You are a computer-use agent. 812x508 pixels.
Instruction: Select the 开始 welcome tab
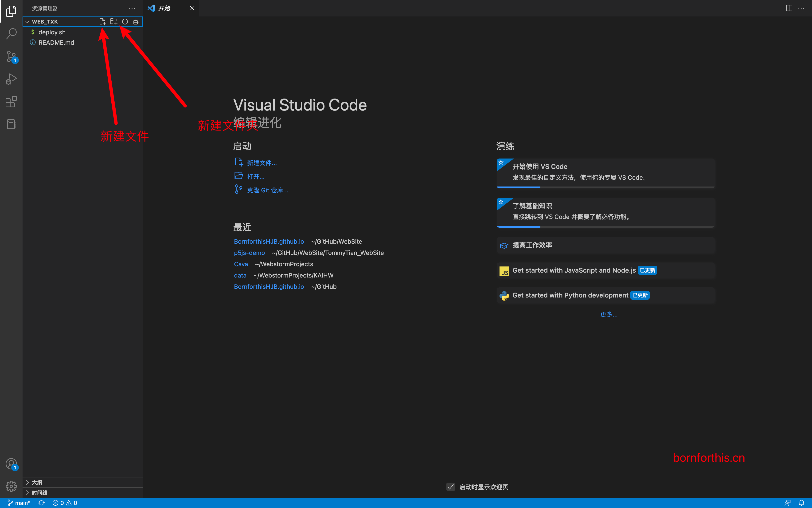point(171,8)
